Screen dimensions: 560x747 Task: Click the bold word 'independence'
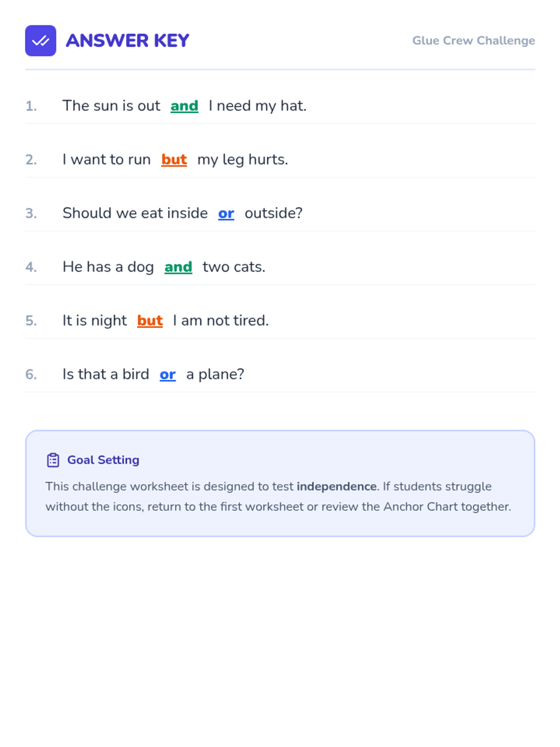point(336,486)
